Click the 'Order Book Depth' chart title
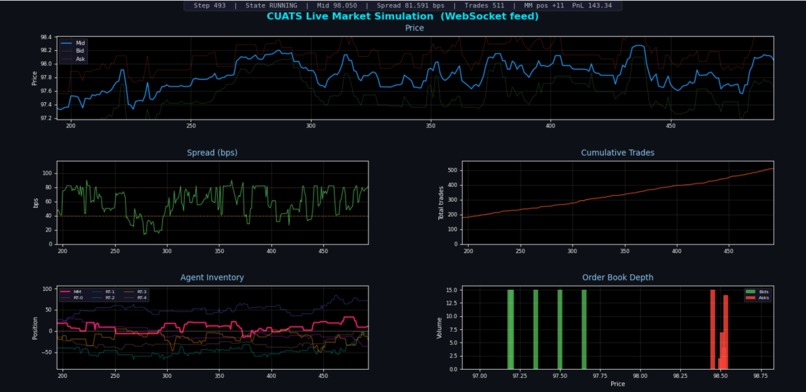The height and width of the screenshot is (392, 806). [x=617, y=277]
